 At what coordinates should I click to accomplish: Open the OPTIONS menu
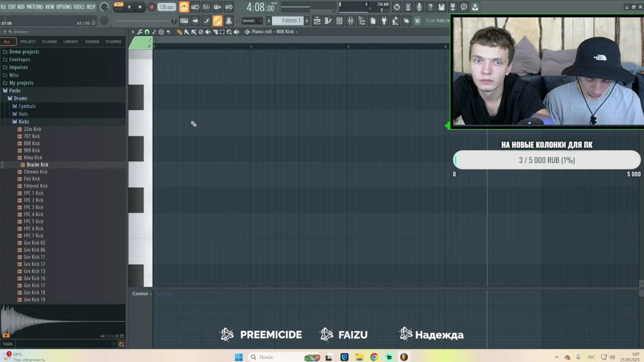pos(64,7)
